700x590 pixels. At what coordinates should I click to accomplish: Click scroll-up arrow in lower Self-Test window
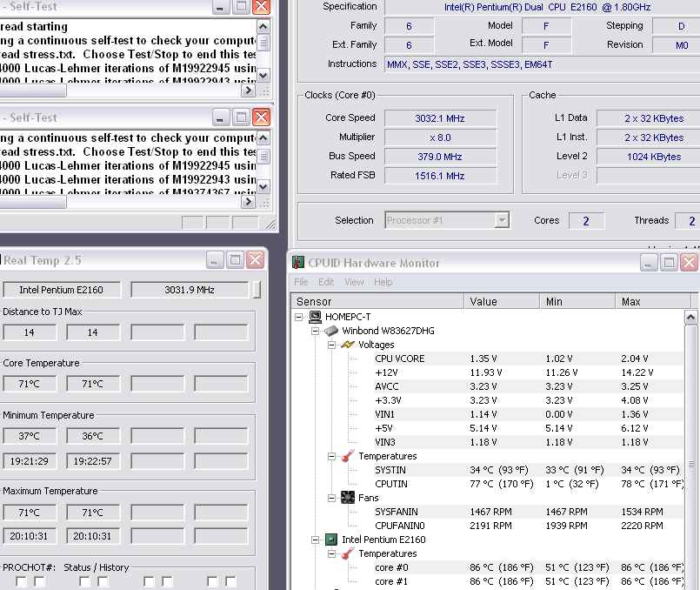coord(263,138)
